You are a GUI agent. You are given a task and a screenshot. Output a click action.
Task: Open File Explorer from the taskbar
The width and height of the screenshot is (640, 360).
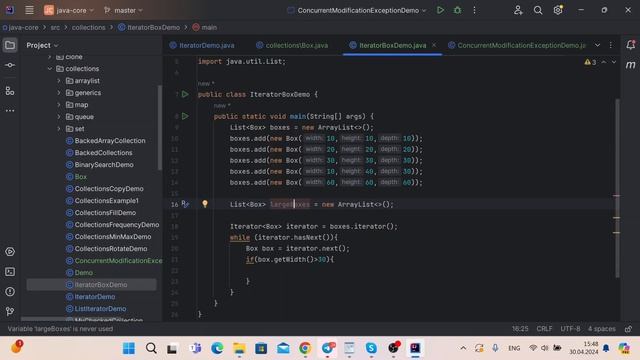click(239, 348)
